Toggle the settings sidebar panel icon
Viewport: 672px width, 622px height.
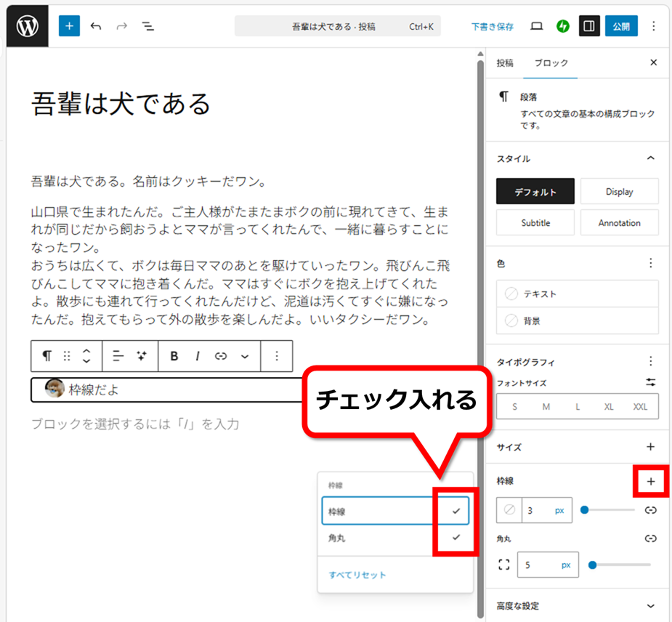tap(589, 26)
